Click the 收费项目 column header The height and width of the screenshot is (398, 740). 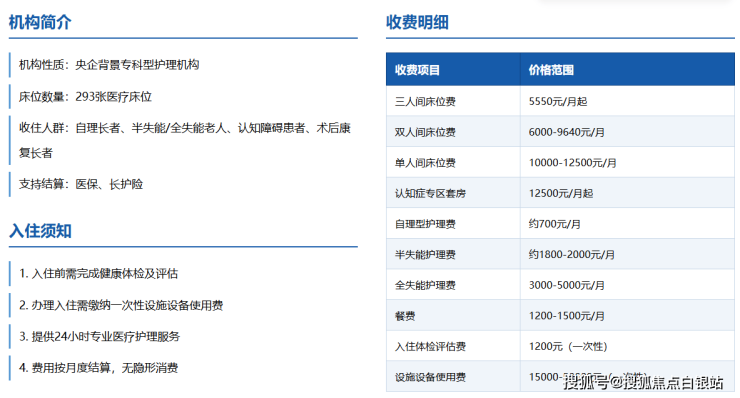453,70
